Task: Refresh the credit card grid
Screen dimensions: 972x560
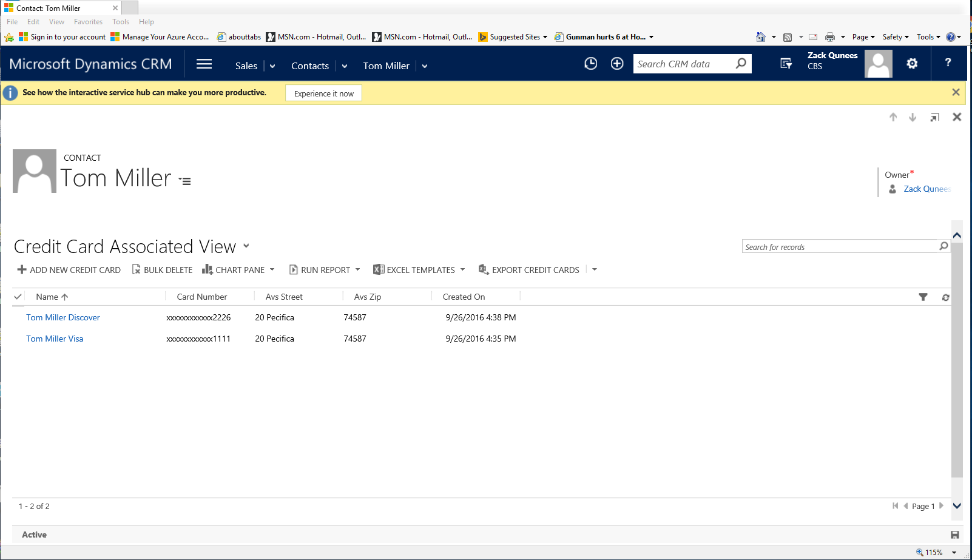Action: [945, 297]
